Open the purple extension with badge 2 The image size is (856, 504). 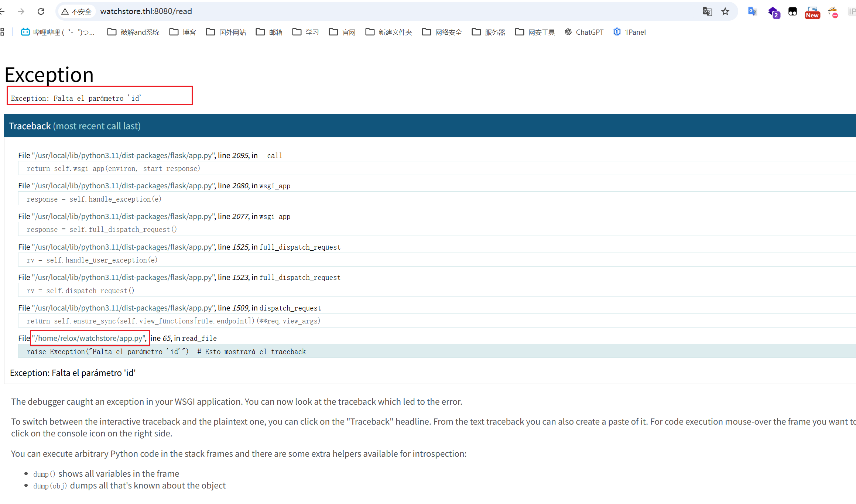pyautogui.click(x=773, y=12)
